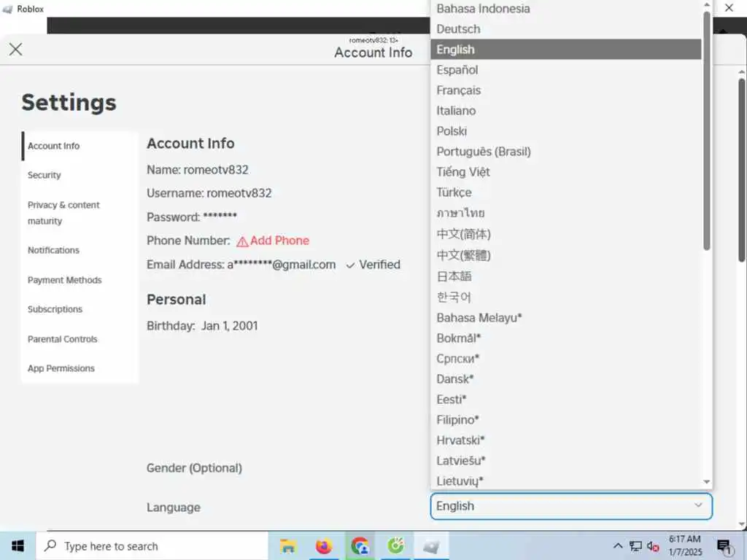747x560 pixels.
Task: Select Dansk* language option
Action: [x=565, y=379]
